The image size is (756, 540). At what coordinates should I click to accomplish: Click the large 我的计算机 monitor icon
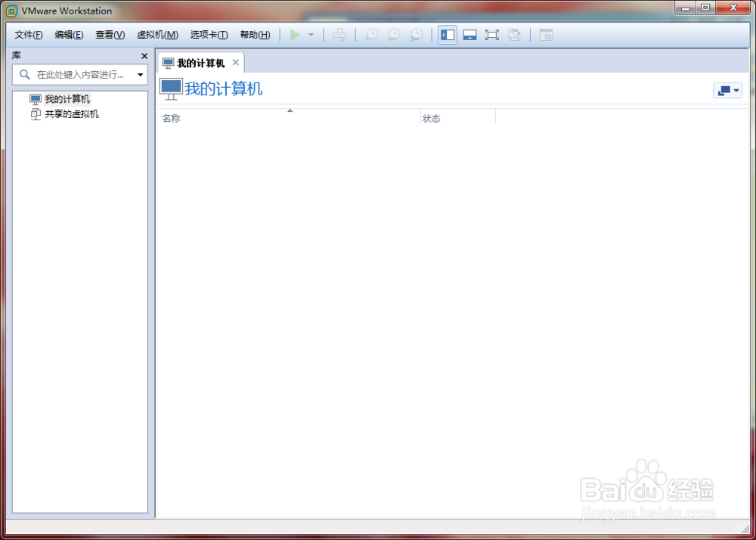[x=171, y=89]
